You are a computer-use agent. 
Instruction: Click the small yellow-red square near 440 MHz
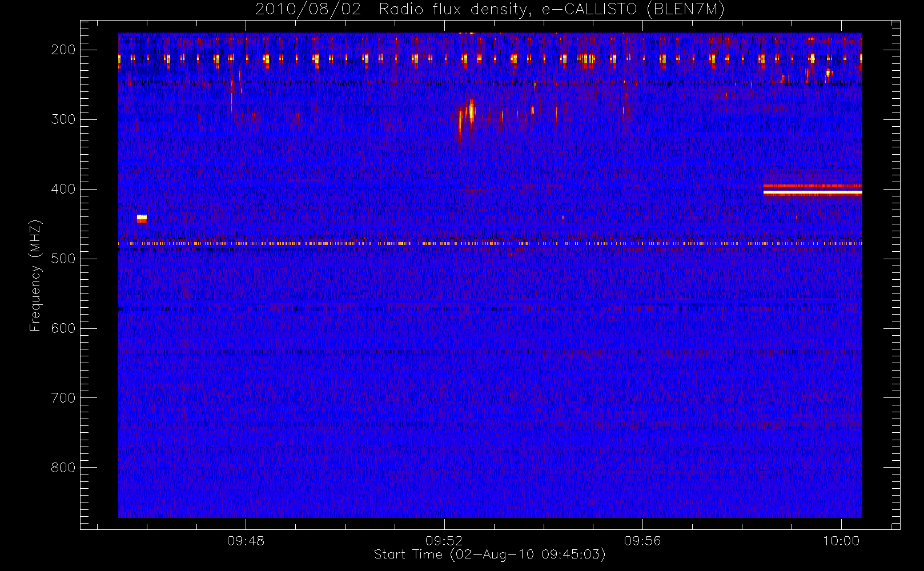[x=142, y=219]
